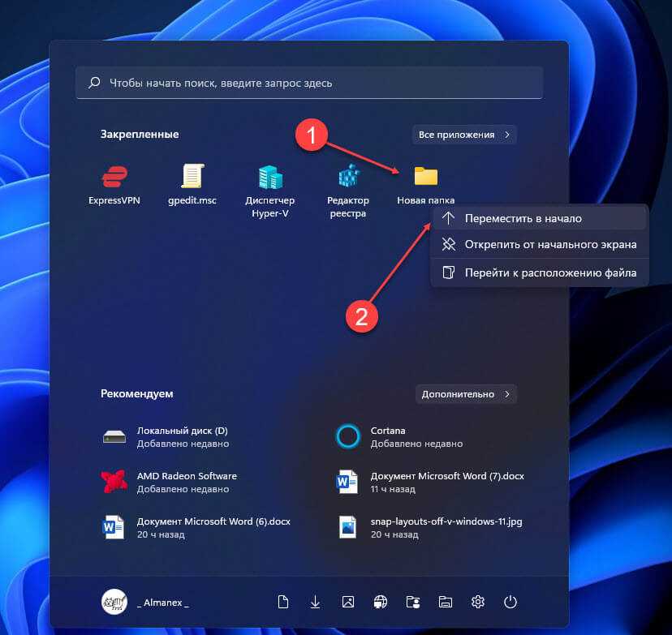Expand Дополнительно recommendations
Image resolution: width=672 pixels, height=635 pixels.
pyautogui.click(x=464, y=394)
